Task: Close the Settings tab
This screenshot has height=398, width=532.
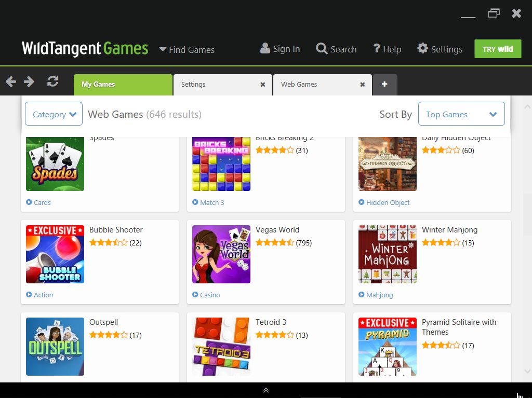Action: pos(263,85)
